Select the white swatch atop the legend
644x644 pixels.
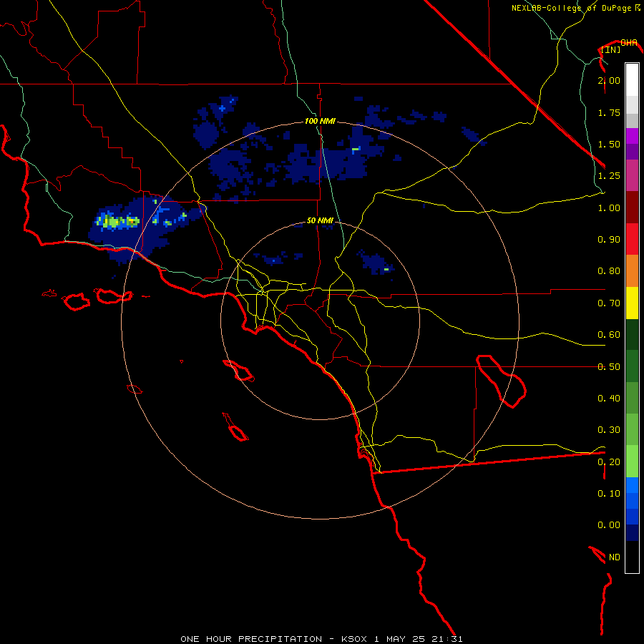[x=632, y=79]
